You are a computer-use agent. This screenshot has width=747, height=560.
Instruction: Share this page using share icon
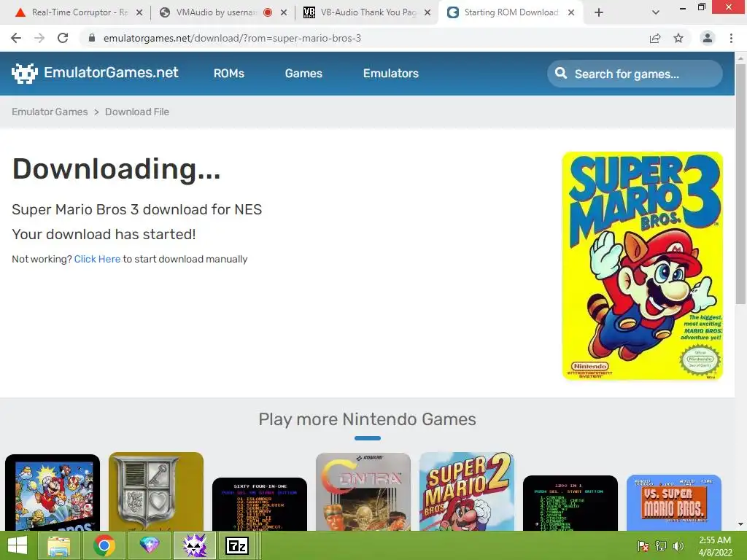655,38
